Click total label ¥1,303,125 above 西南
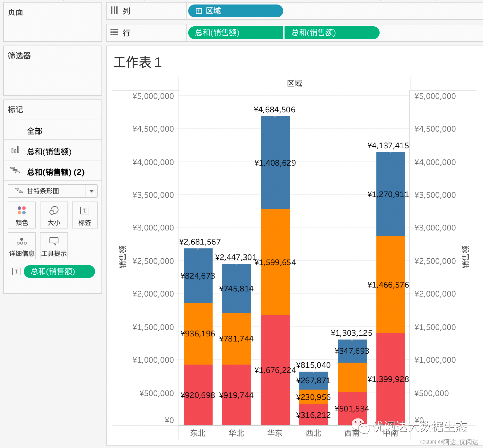The height and width of the screenshot is (448, 483). click(352, 333)
